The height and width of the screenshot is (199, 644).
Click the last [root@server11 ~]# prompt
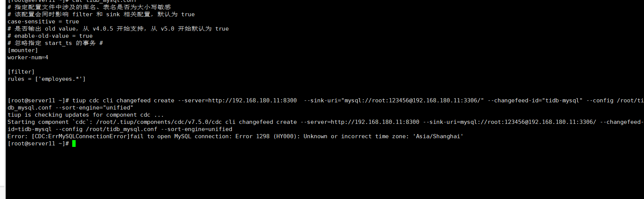(38, 143)
